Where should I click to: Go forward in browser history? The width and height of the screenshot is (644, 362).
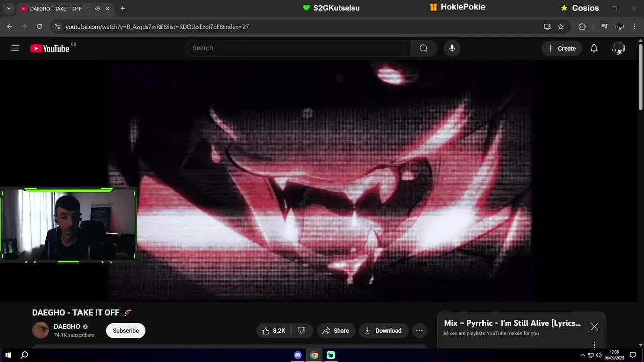pyautogui.click(x=24, y=26)
